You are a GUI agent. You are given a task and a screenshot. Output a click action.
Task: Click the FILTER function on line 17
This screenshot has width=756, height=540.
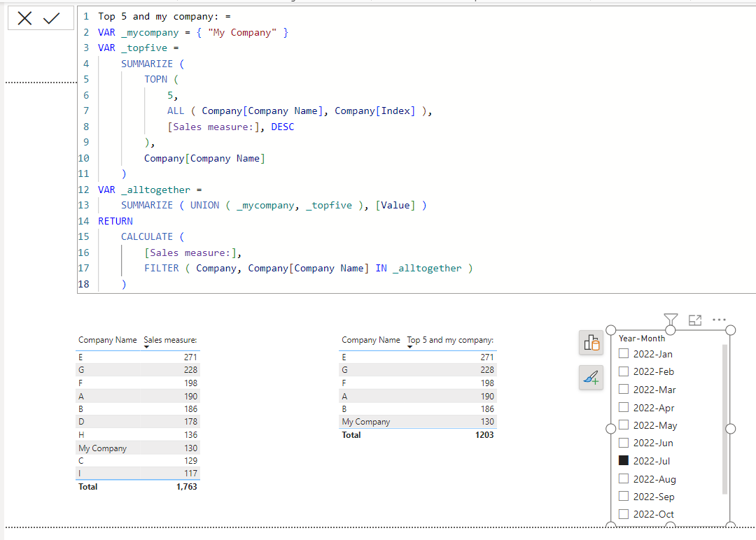click(162, 269)
